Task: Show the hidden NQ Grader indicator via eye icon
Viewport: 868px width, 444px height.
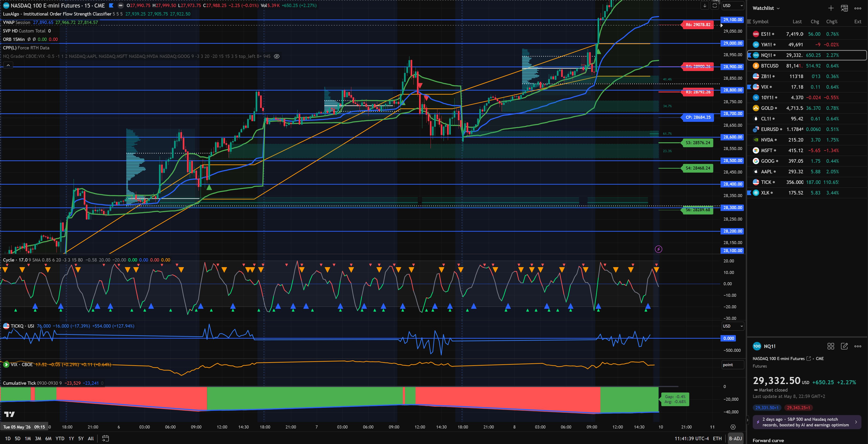Action: point(277,56)
